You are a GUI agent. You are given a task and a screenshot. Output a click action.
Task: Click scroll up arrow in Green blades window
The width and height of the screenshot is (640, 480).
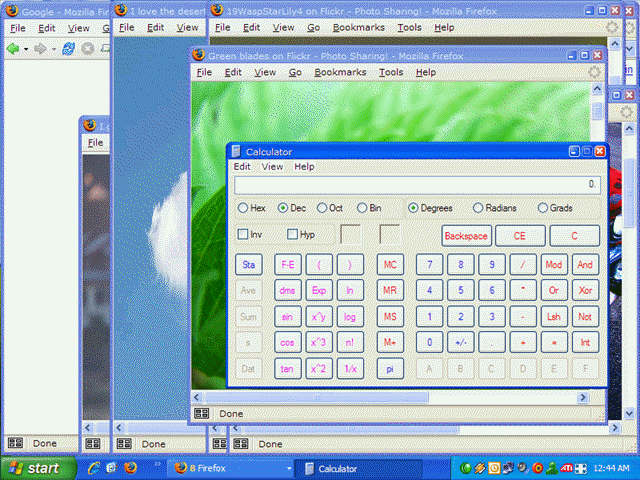[x=597, y=89]
